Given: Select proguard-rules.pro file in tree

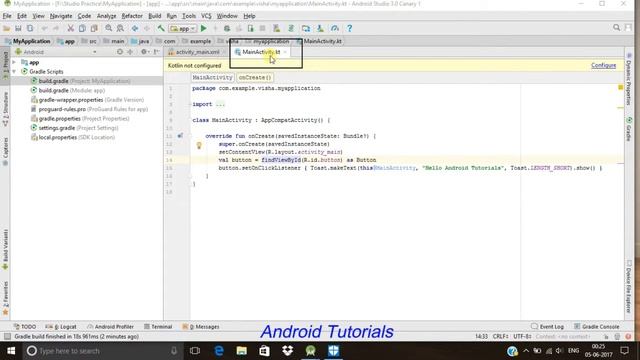Looking at the screenshot, I should (89, 109).
